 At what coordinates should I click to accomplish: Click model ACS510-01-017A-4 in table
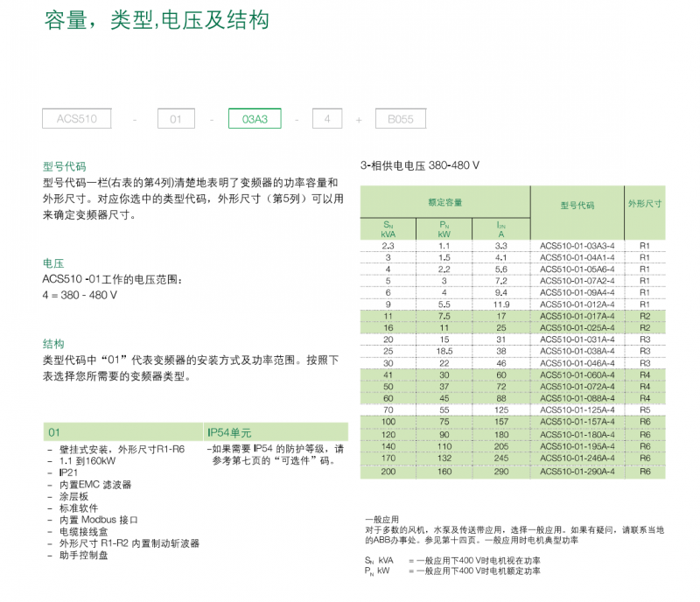point(577,316)
